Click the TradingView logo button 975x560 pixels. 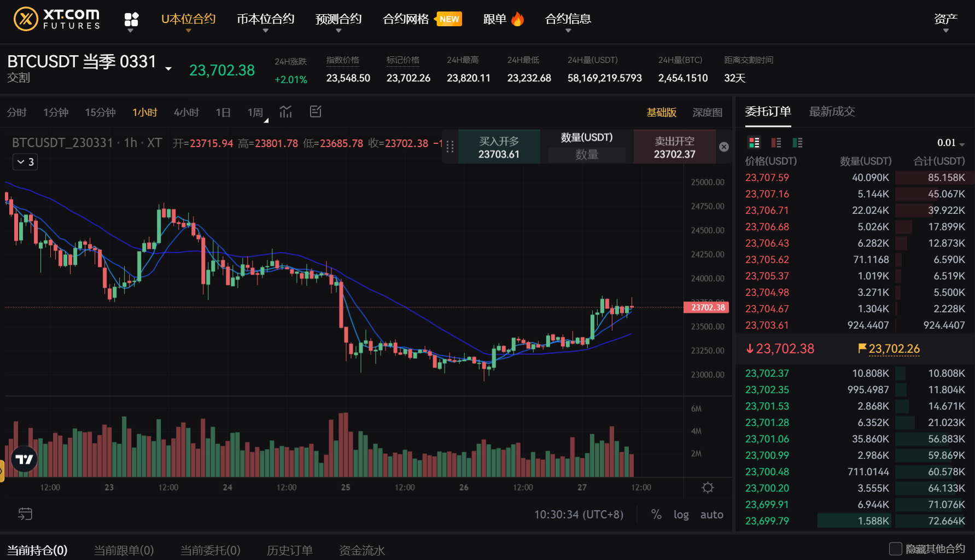[24, 459]
